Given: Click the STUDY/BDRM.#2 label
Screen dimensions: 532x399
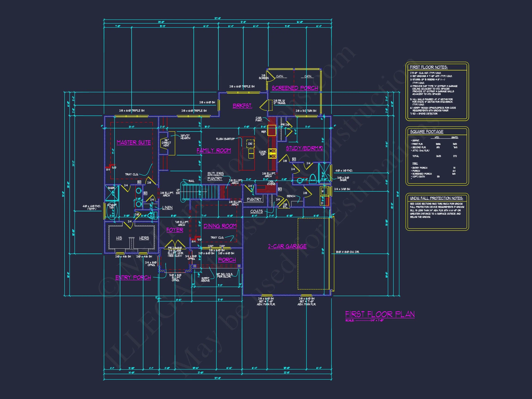Looking at the screenshot, I should (x=304, y=148).
